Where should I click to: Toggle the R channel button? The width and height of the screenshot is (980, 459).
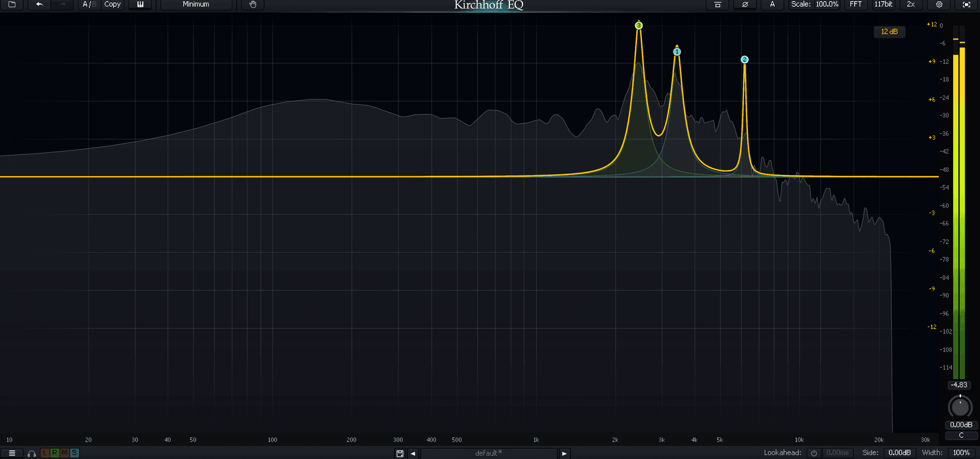55,453
